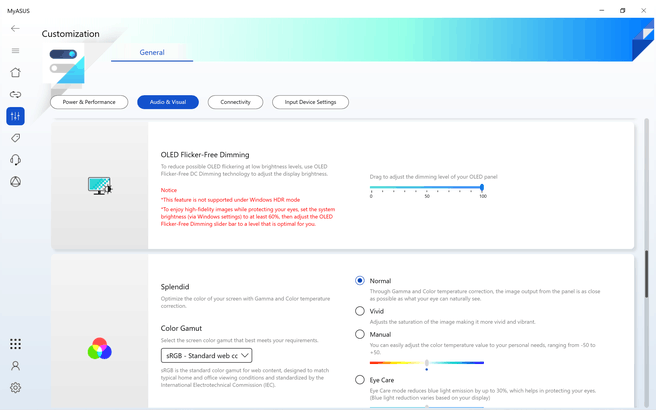This screenshot has height=410, width=656.
Task: Click the Splendid section heading
Action: tap(175, 287)
